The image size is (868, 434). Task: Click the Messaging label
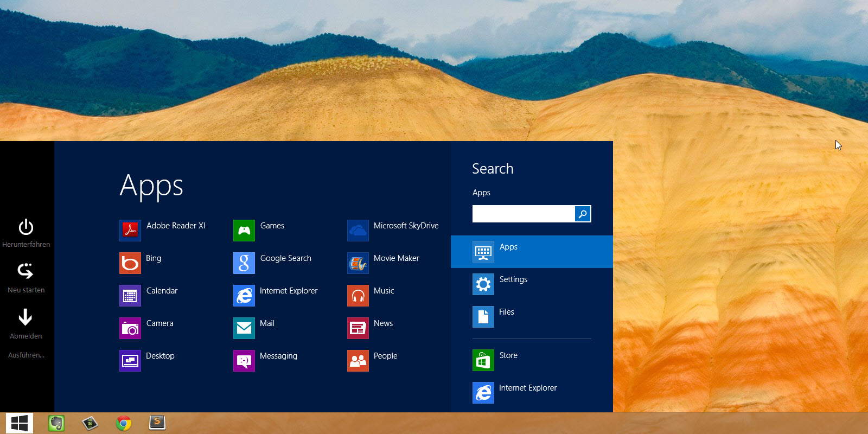[x=278, y=356]
